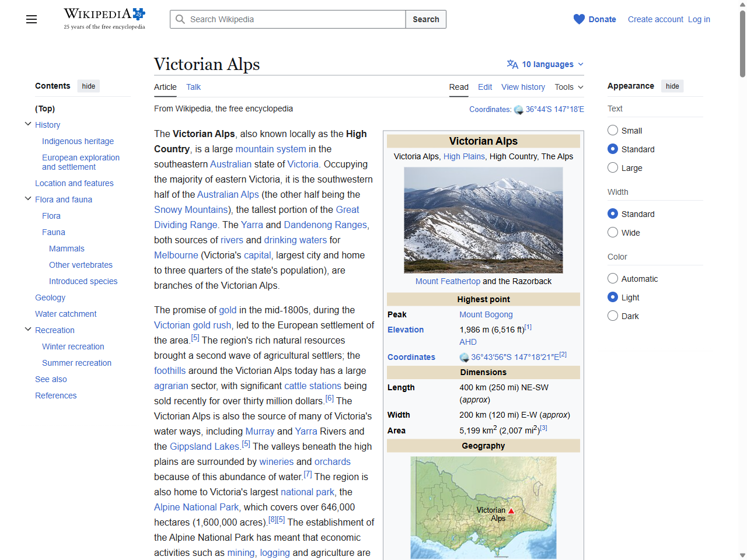Jump to Location and features section
Image resolution: width=747 pixels, height=560 pixels.
click(x=74, y=183)
